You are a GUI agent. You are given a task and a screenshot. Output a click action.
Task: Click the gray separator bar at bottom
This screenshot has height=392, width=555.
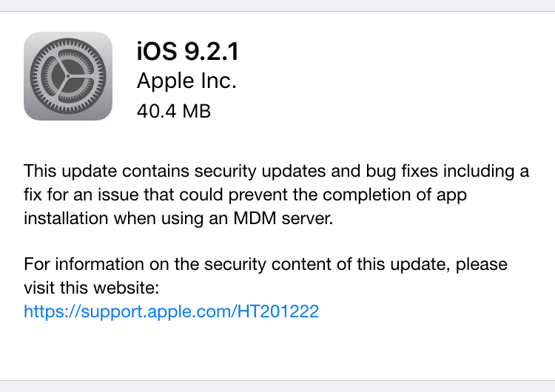[x=277, y=386]
